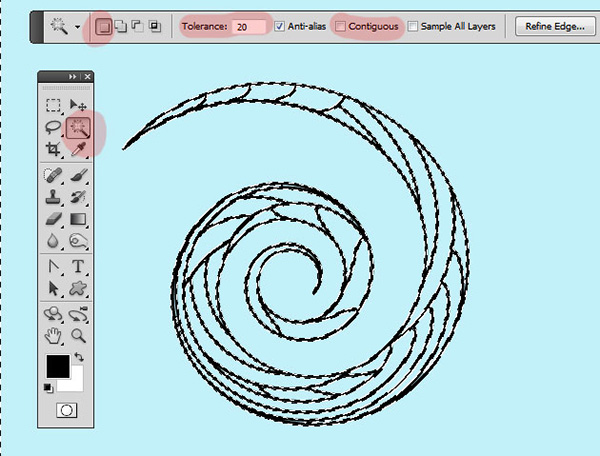
Task: Uncheck the Anti-alias checkbox
Action: tap(280, 26)
